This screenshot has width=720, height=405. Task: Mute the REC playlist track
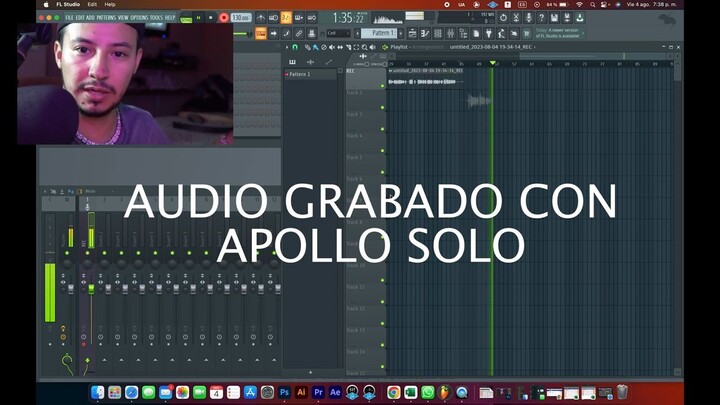pyautogui.click(x=382, y=86)
